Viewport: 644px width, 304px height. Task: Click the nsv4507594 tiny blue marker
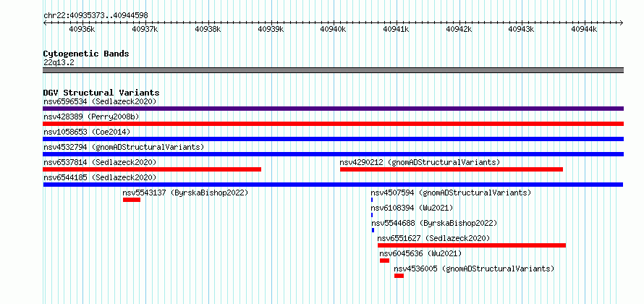372,200
